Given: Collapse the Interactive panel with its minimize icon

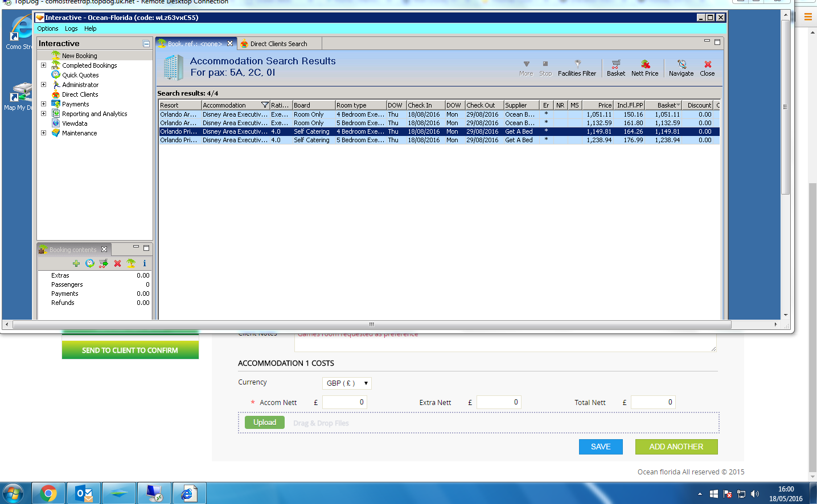Looking at the screenshot, I should pyautogui.click(x=146, y=44).
